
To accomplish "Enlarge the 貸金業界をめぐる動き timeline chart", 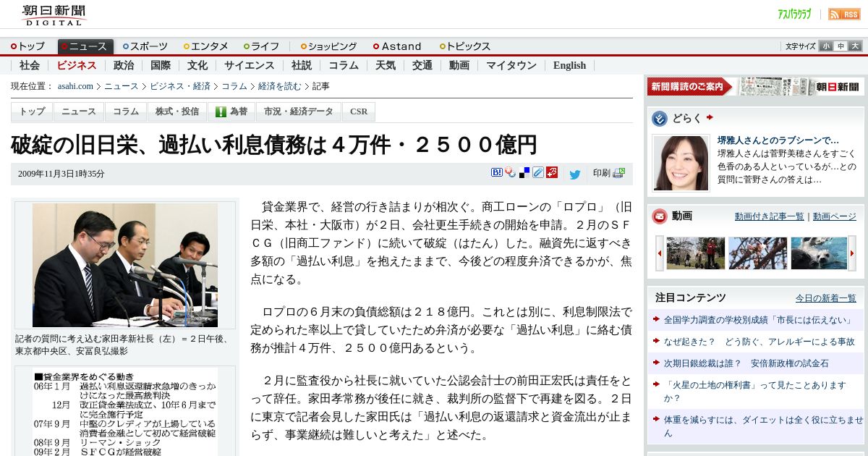I will point(125,413).
